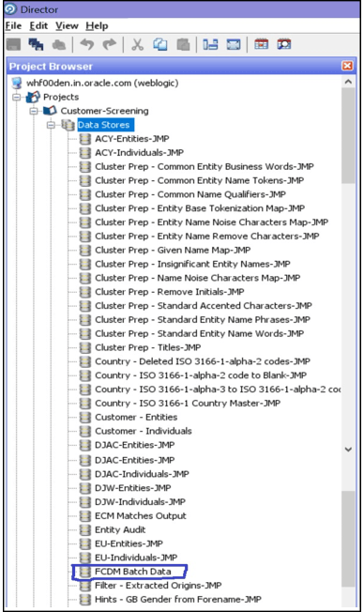This screenshot has height=612, width=364.
Task: Select Cluster Prep - Entity Name Noise Characters Map-JMP
Action: point(211,222)
